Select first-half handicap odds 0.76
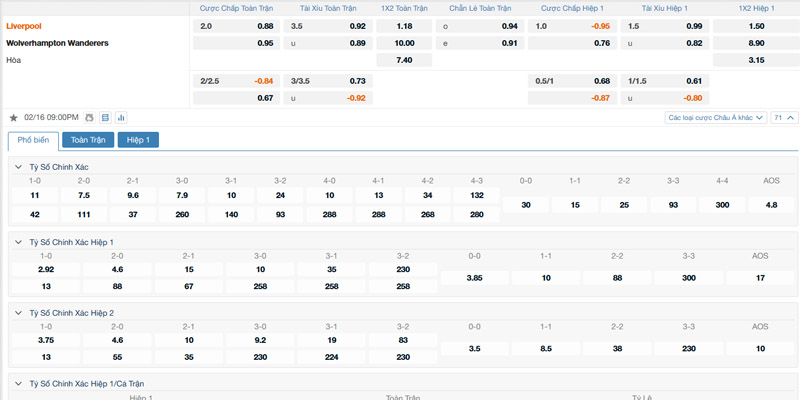Screen dimensions: 800x400 (x=572, y=43)
